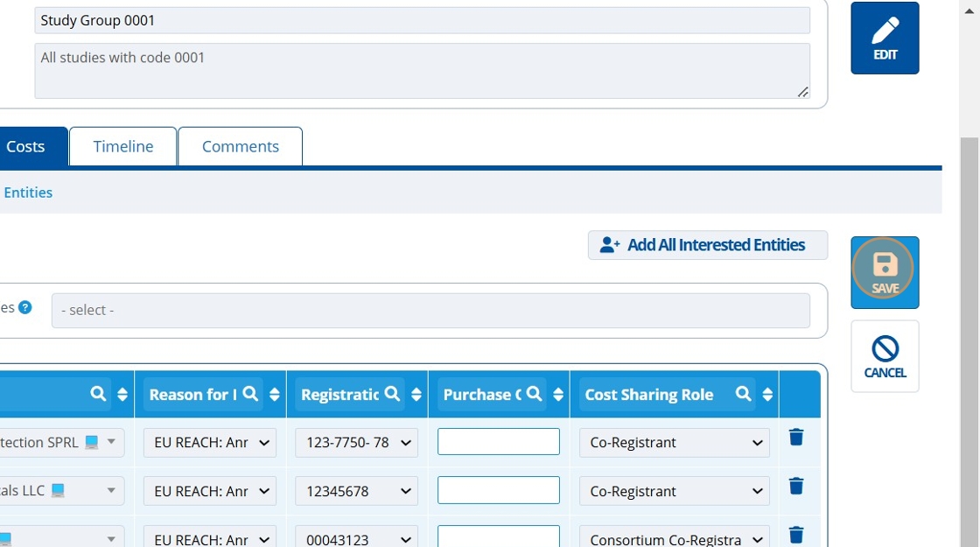Open the - select - entities field
980x547 pixels.
(x=430, y=311)
